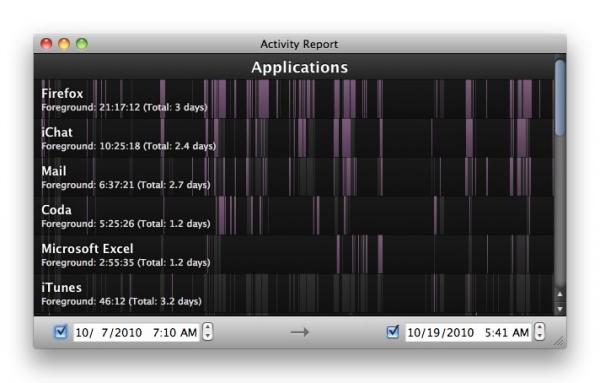The image size is (600, 383).
Task: Select the iTunes application row
Action: click(294, 294)
